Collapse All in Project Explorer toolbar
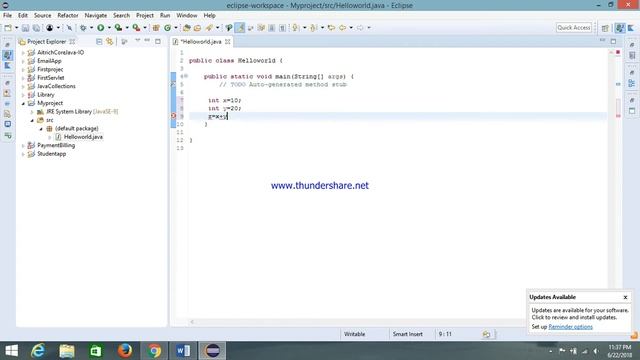The height and width of the screenshot is (360, 640). pyautogui.click(x=99, y=42)
